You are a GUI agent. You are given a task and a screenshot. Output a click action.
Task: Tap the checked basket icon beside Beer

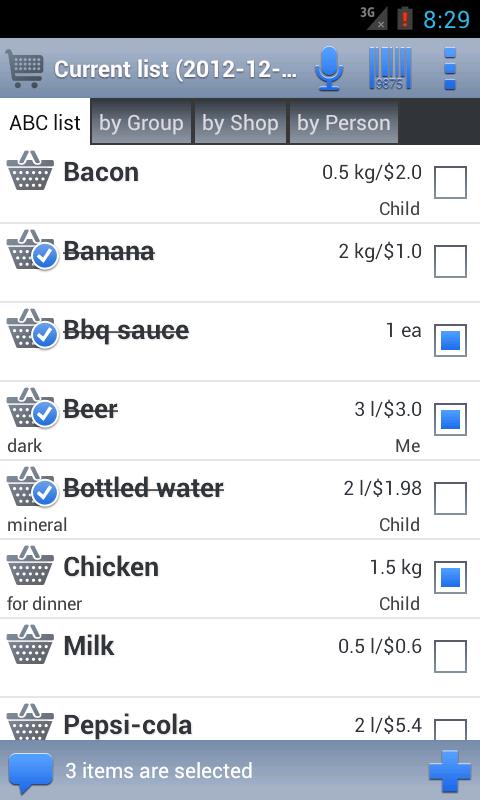click(x=31, y=409)
